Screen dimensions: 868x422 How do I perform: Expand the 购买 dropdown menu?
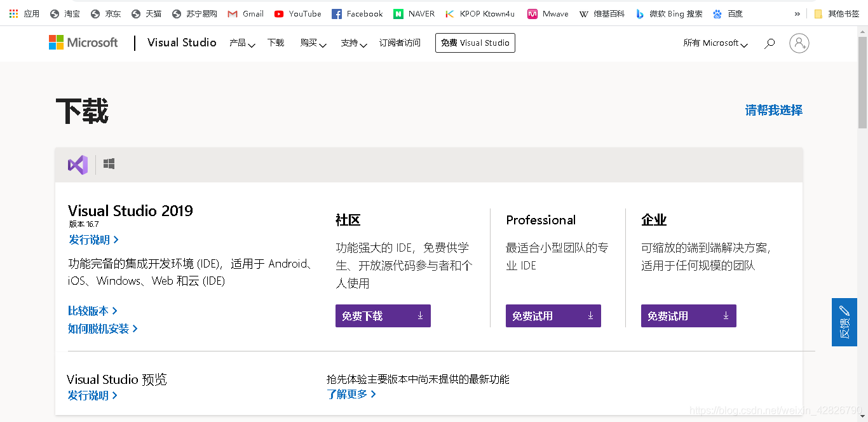coord(313,43)
